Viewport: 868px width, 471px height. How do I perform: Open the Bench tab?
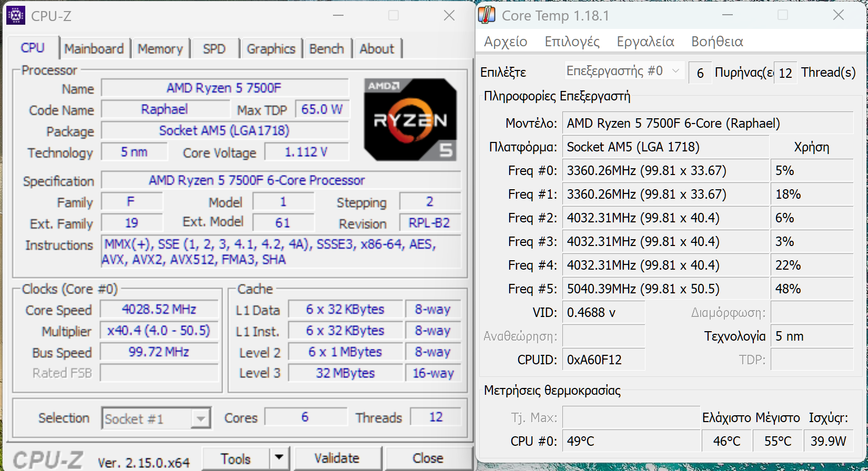pyautogui.click(x=327, y=49)
